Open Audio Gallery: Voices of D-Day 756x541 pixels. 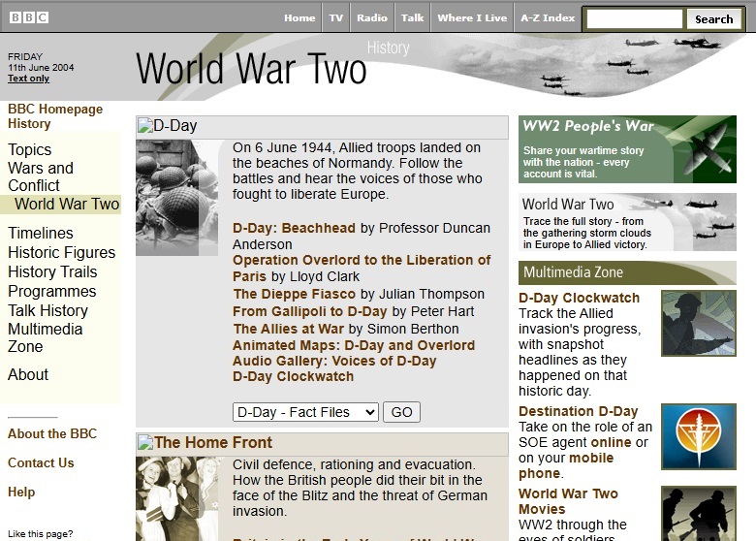334,361
